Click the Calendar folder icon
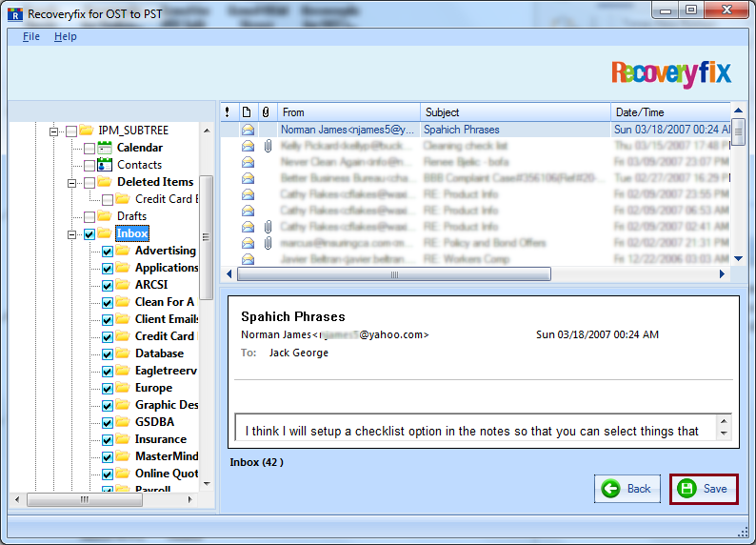The image size is (756, 545). pos(105,148)
